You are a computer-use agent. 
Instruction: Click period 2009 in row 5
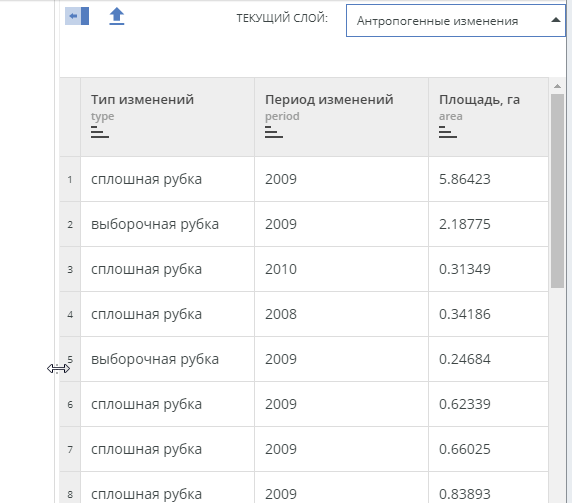[281, 359]
